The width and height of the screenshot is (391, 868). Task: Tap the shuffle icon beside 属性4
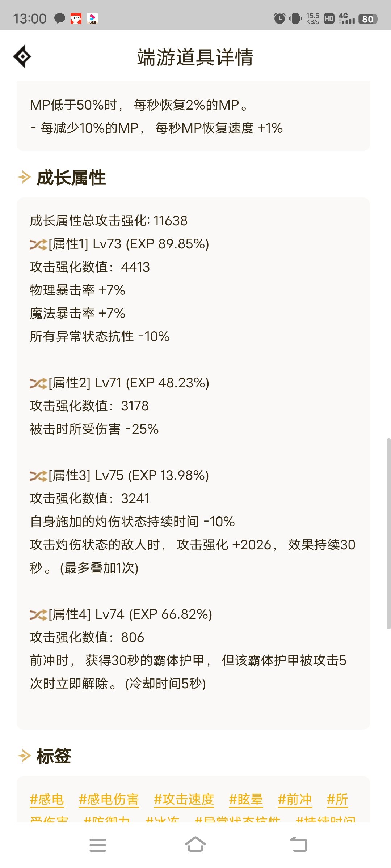coord(38,615)
